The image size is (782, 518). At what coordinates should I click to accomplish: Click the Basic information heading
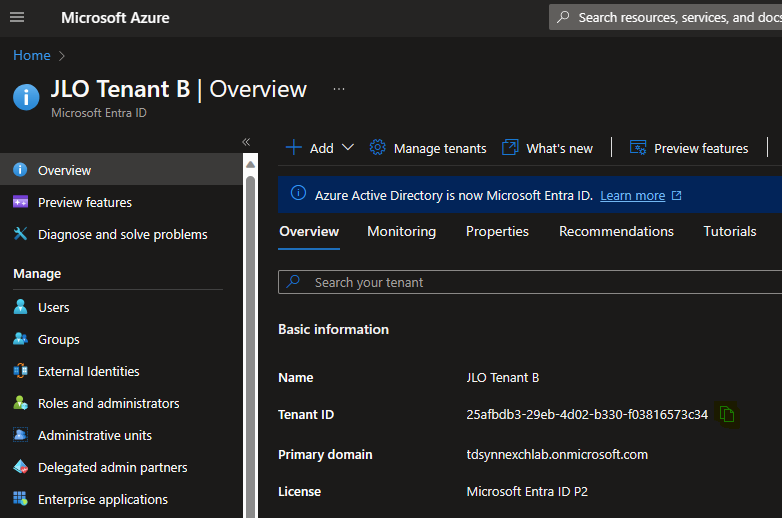click(333, 330)
